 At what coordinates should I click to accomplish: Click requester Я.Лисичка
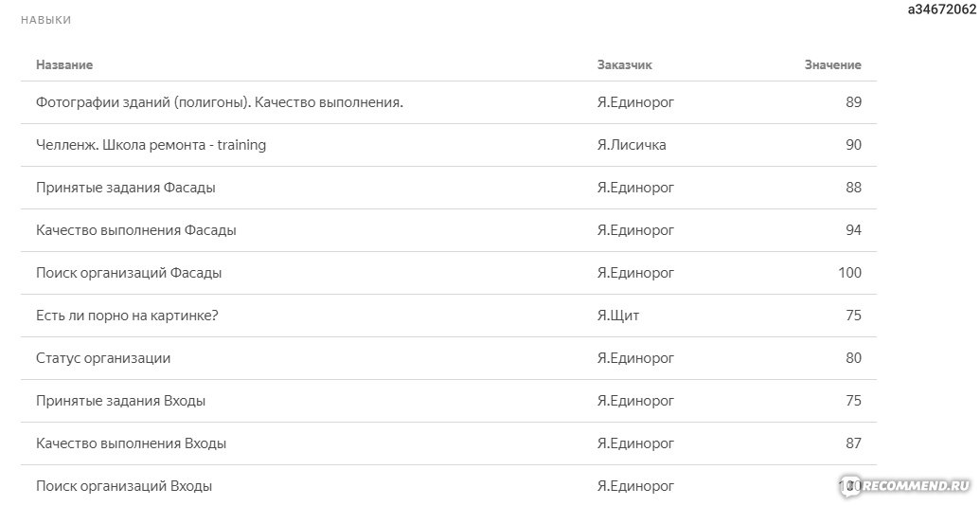tap(632, 145)
